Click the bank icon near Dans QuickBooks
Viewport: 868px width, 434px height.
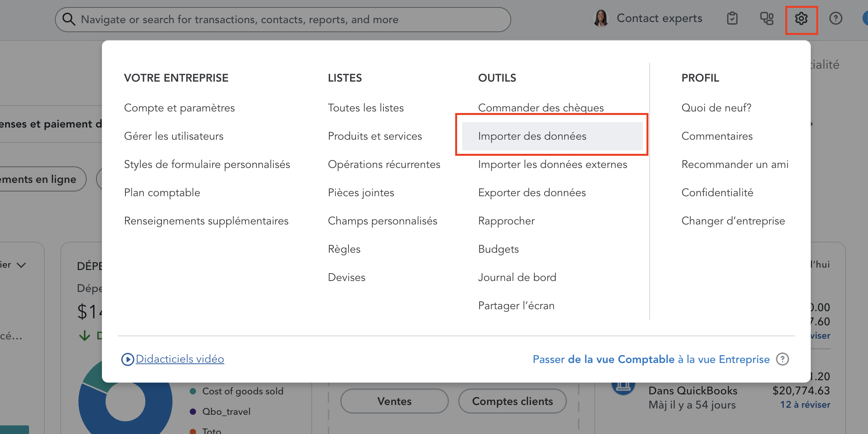(x=623, y=388)
